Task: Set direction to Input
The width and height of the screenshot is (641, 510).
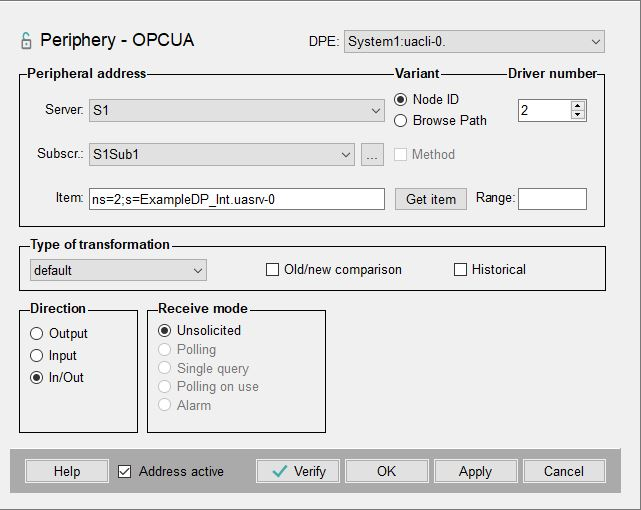Action: point(37,356)
